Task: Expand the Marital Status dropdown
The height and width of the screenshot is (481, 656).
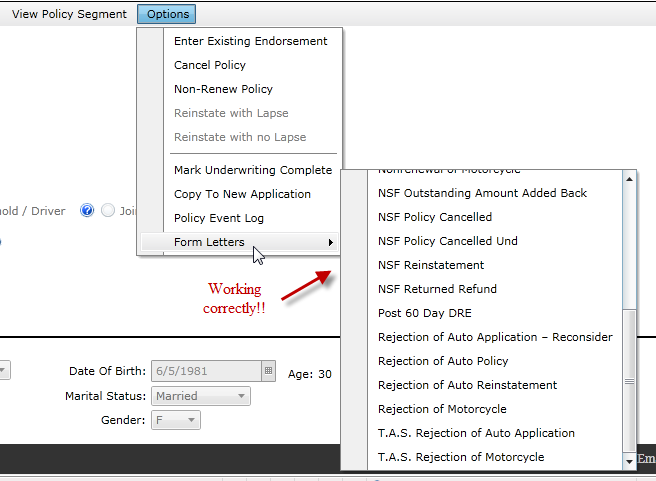Action: pyautogui.click(x=241, y=396)
